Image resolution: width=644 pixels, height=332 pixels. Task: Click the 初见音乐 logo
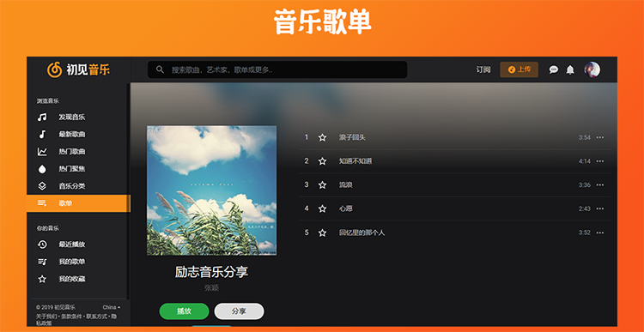[x=78, y=69]
